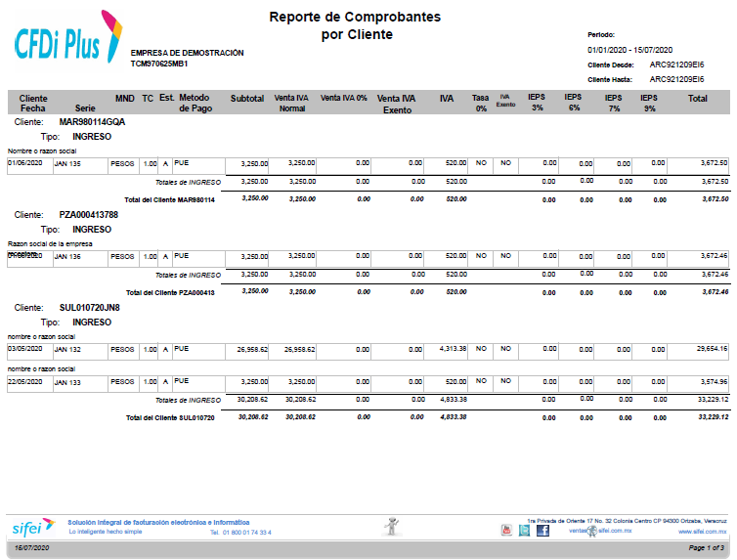Click the 'TC' column header

click(x=148, y=98)
